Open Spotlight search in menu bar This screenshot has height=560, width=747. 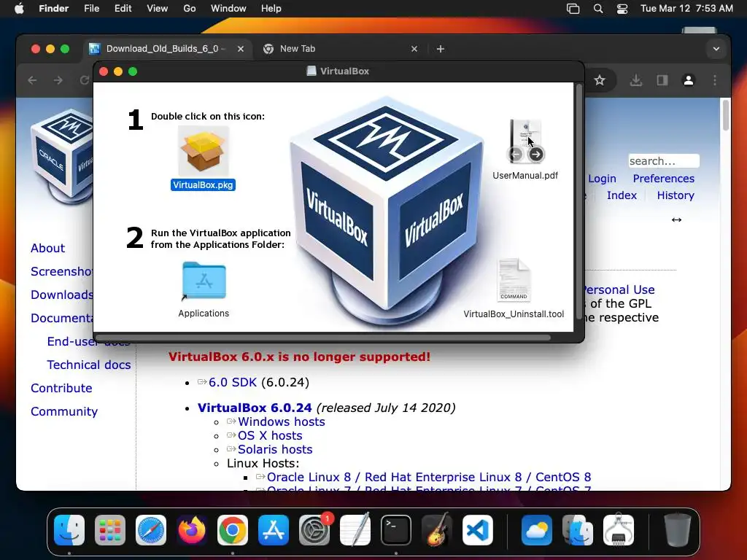click(x=598, y=9)
